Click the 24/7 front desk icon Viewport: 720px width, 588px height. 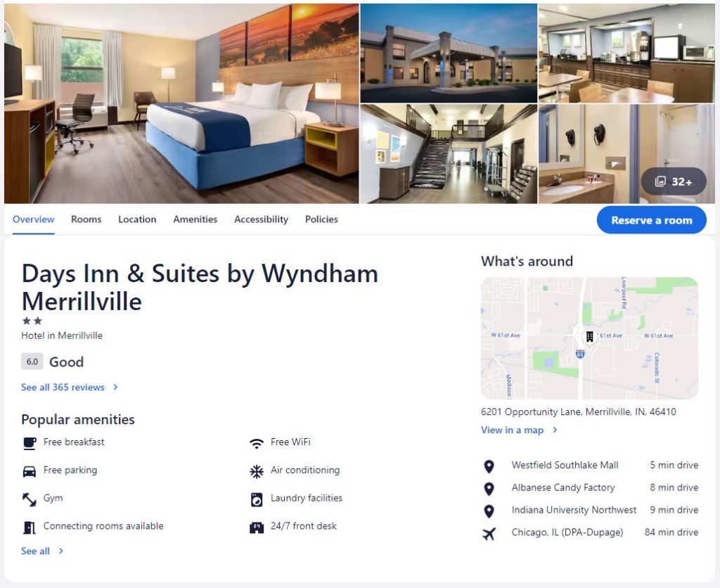tap(256, 528)
